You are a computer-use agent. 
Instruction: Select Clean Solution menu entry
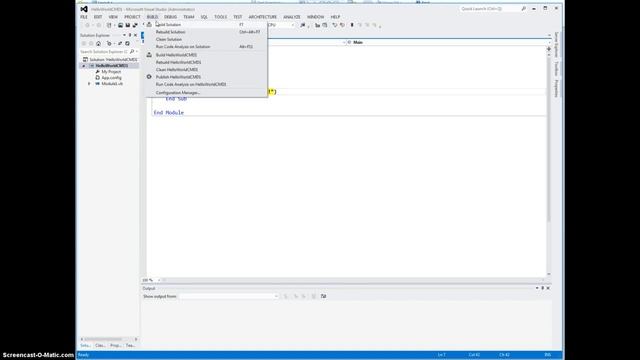pos(206,39)
